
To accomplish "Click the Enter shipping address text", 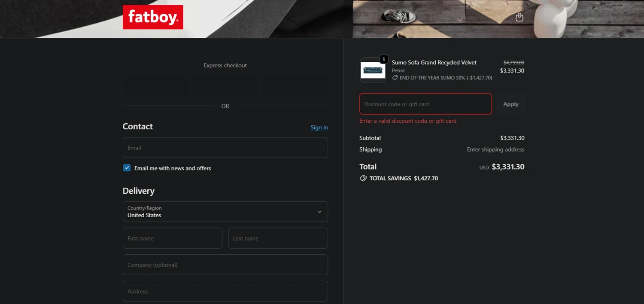I will tap(496, 150).
